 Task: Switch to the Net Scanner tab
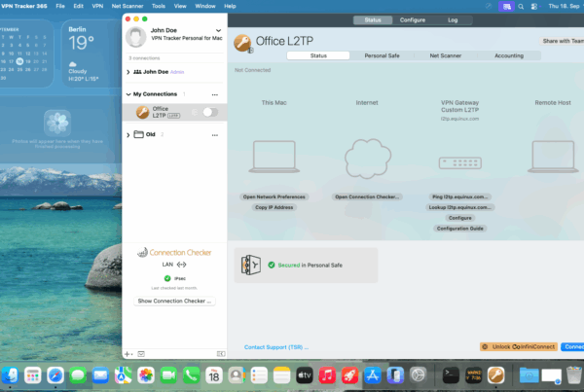coord(446,55)
